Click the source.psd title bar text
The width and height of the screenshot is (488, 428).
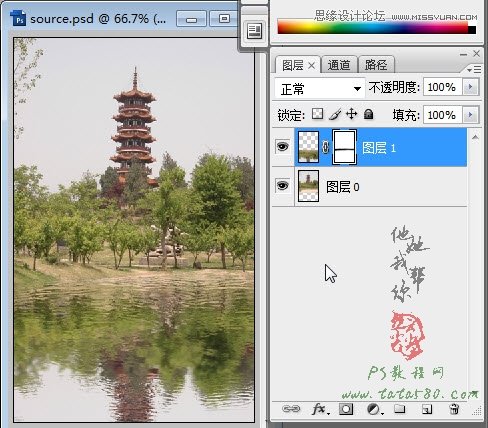pyautogui.click(x=98, y=19)
